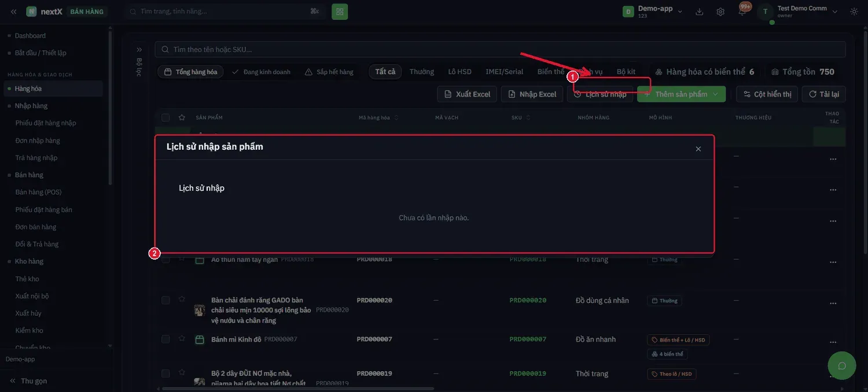The width and height of the screenshot is (868, 392).
Task: Check the GADO toothbrush row checkbox
Action: [165, 300]
